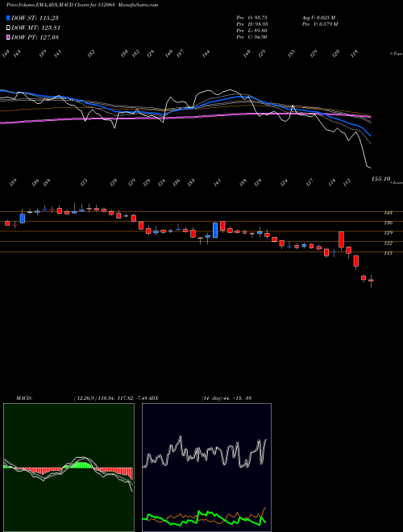Click the ADX (14 day) values text

pyautogui.click(x=226, y=398)
